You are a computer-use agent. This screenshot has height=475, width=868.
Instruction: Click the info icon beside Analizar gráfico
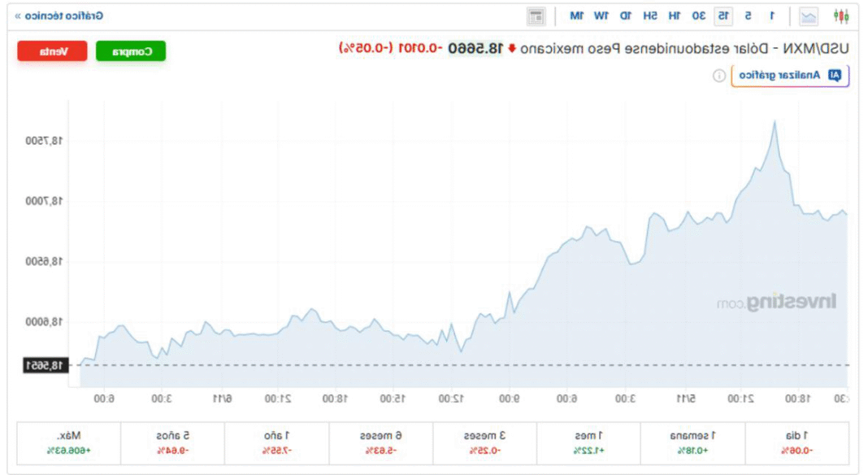click(x=719, y=76)
